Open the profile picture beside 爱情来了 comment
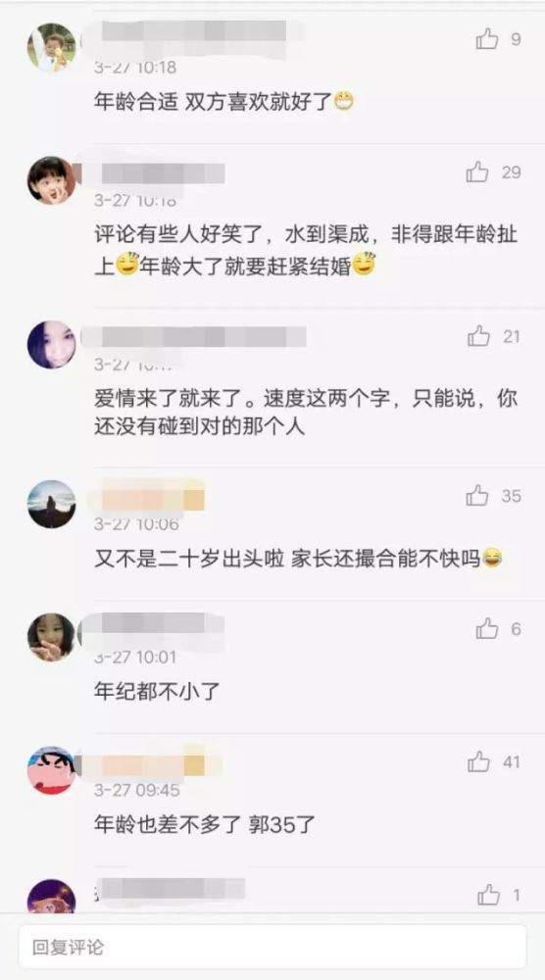This screenshot has width=545, height=980. [51, 344]
